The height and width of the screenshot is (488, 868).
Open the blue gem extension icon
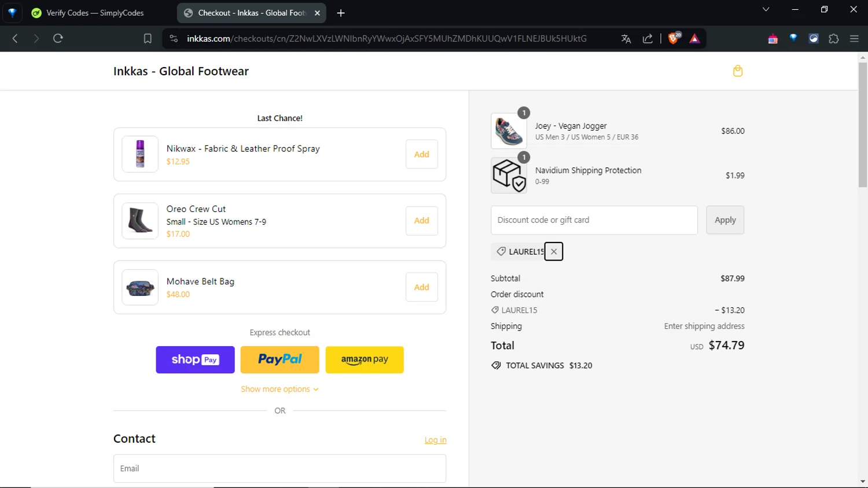tap(793, 38)
